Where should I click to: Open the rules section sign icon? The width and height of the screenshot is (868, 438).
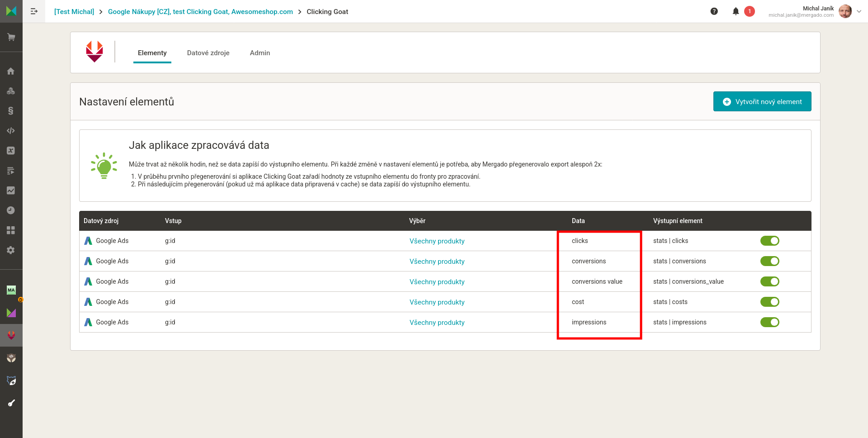pyautogui.click(x=11, y=111)
